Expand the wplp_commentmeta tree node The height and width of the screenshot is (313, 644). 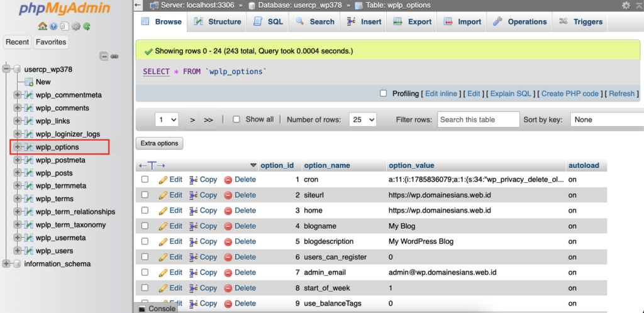(17, 95)
